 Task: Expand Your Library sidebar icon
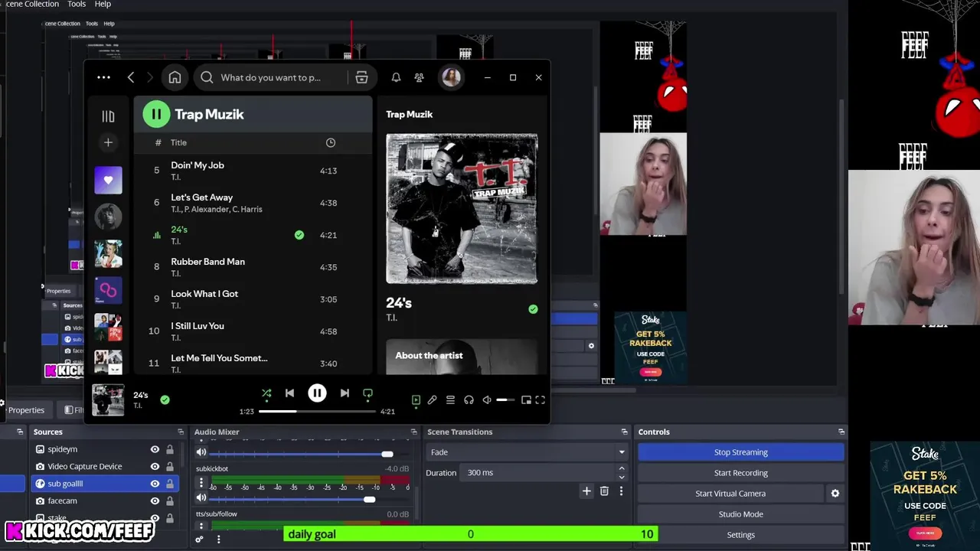(x=108, y=116)
